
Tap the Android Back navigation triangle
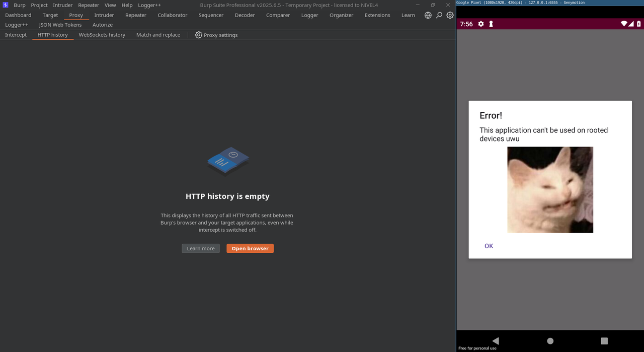(496, 341)
